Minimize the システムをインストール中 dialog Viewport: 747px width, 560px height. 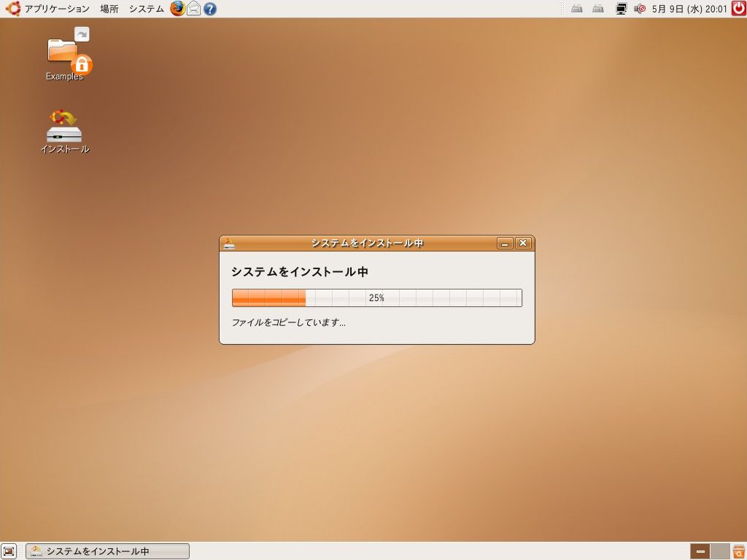tap(505, 244)
